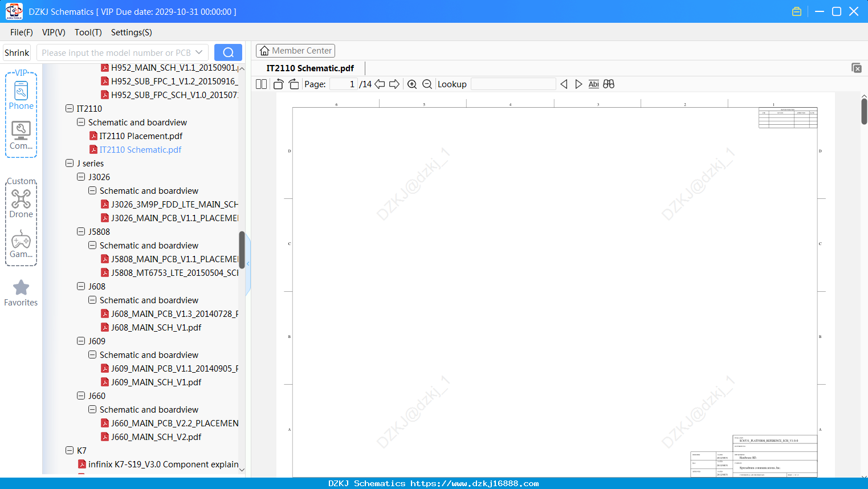The width and height of the screenshot is (868, 489).
Task: Click the blue search magnifier button
Action: [x=228, y=52]
